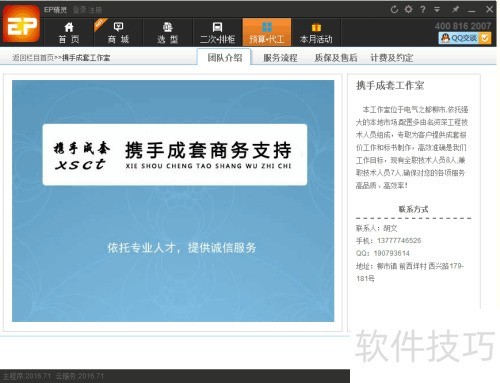This screenshot has height=383, width=500.
Task: Click the address line starting with 地址
Action: click(x=410, y=272)
